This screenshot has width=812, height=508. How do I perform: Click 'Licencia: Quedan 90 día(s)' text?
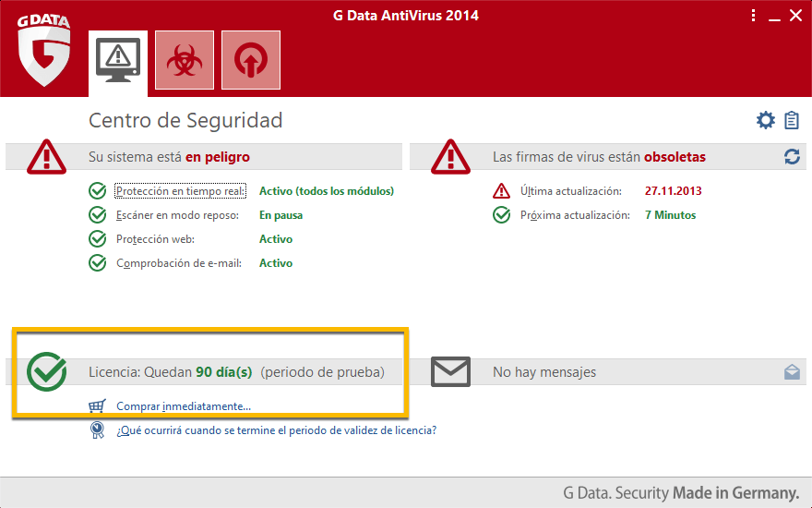coord(171,371)
